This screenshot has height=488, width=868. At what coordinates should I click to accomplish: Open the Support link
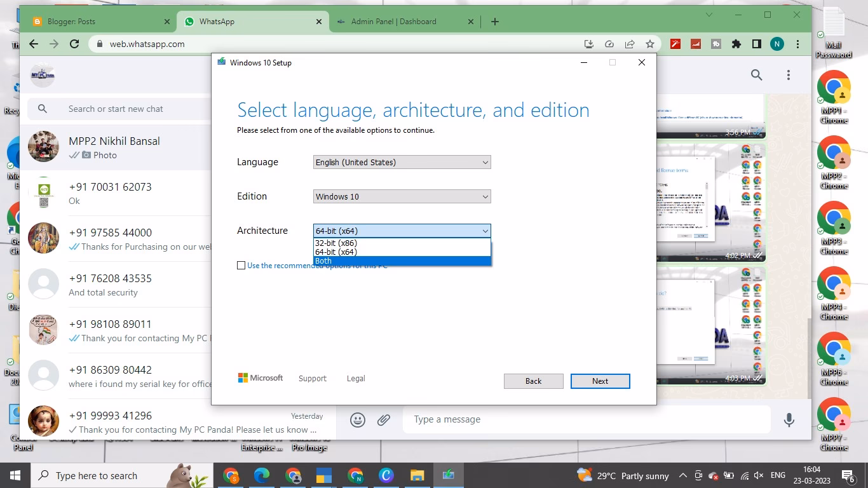pos(312,378)
